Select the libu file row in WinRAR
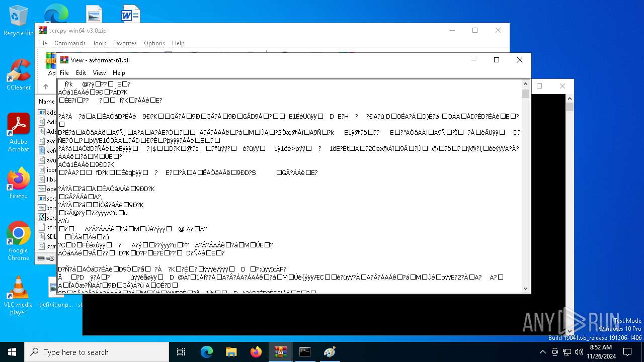 (x=47, y=179)
